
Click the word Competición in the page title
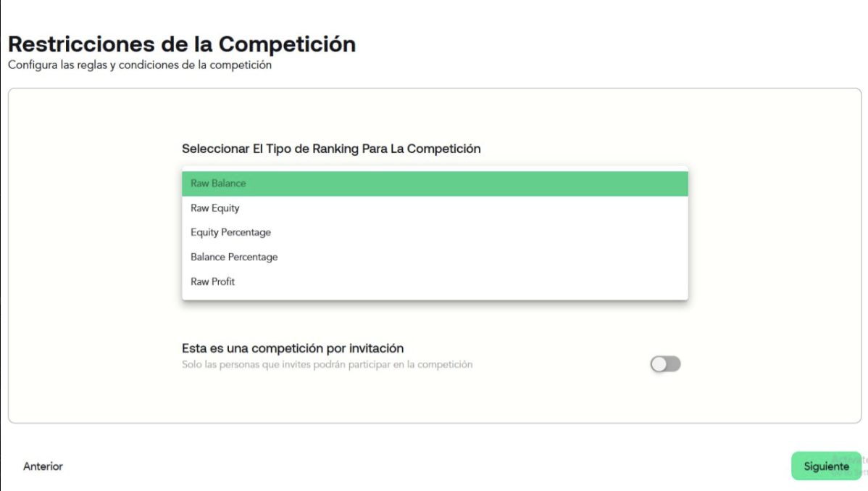pyautogui.click(x=287, y=44)
